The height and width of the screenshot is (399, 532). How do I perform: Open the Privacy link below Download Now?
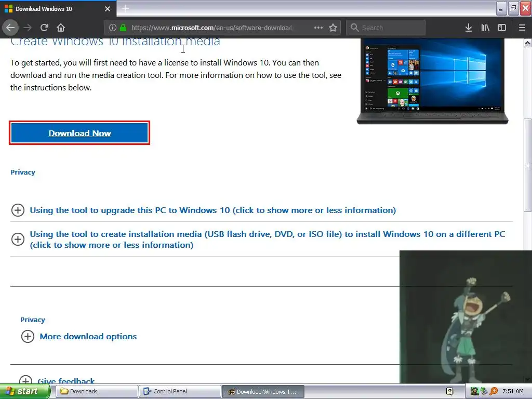23,172
